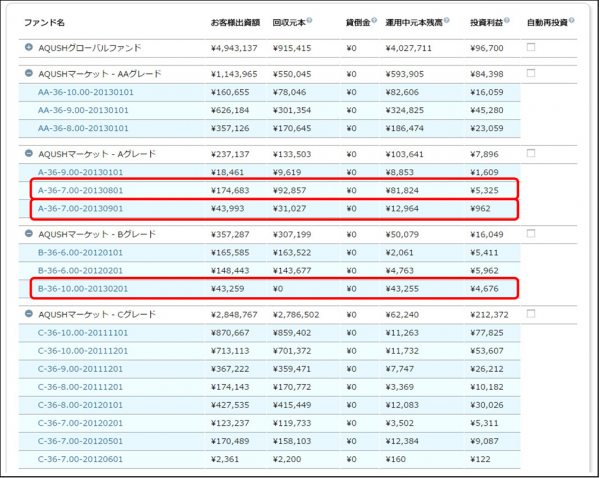Click AQUSHグローバルファンド fund name
Image resolution: width=600 pixels, height=478 pixels.
click(x=90, y=48)
